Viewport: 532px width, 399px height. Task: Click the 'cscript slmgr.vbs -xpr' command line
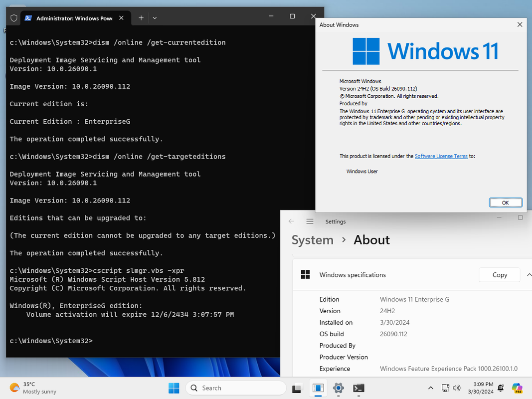click(x=97, y=271)
